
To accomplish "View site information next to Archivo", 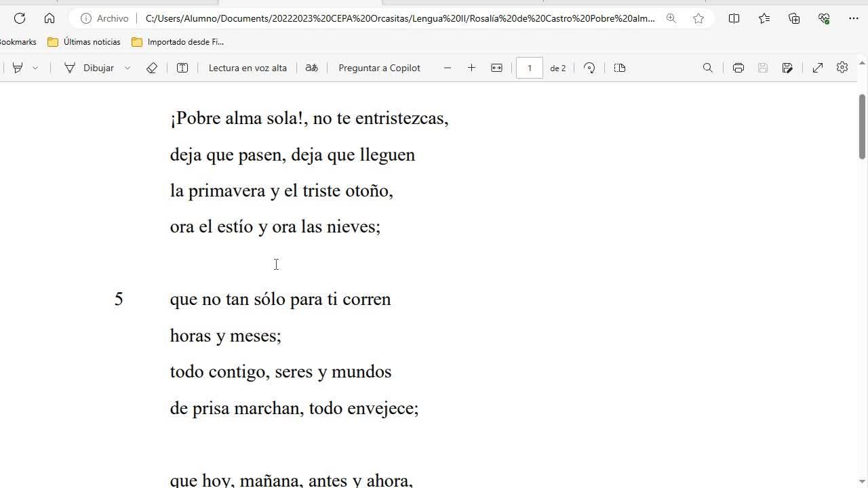I will tap(86, 18).
